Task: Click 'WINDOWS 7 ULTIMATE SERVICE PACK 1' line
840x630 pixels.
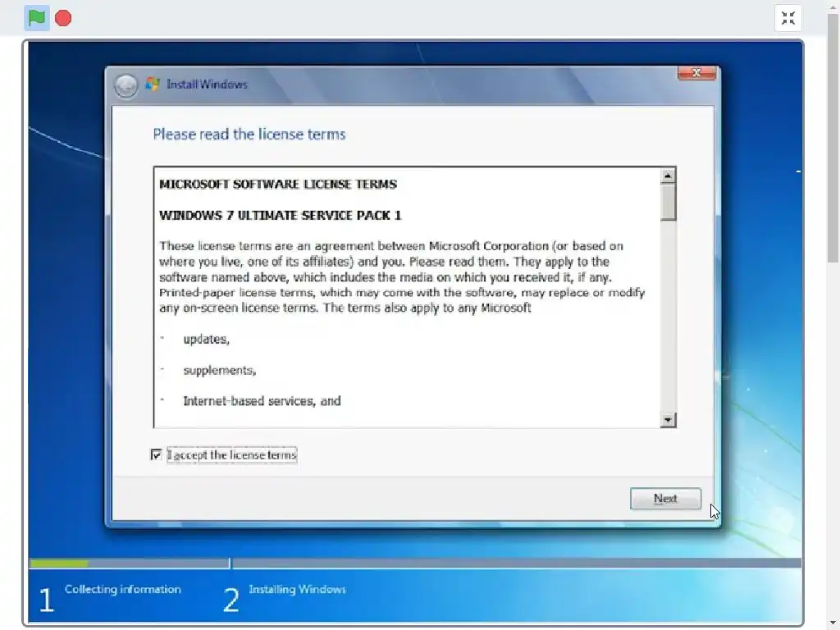Action: tap(281, 216)
